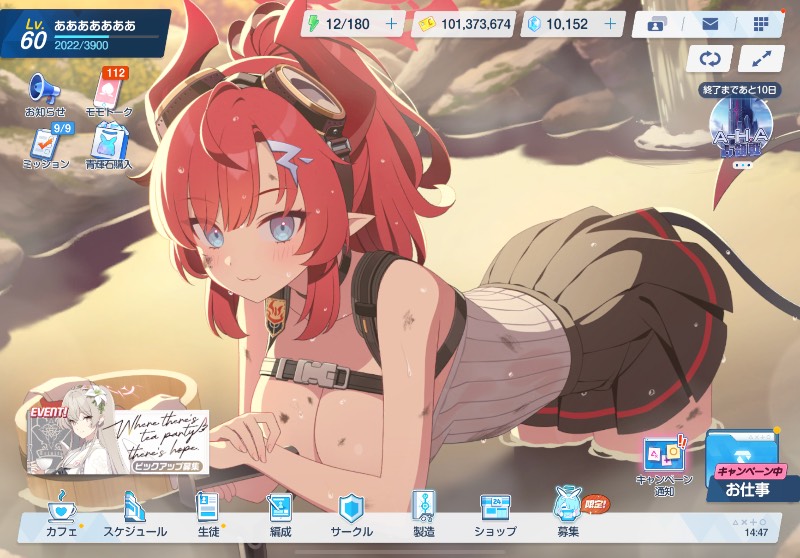The image size is (800, 558).
Task: Click the three-dots indicator under A-H.A event
Action: click(742, 165)
